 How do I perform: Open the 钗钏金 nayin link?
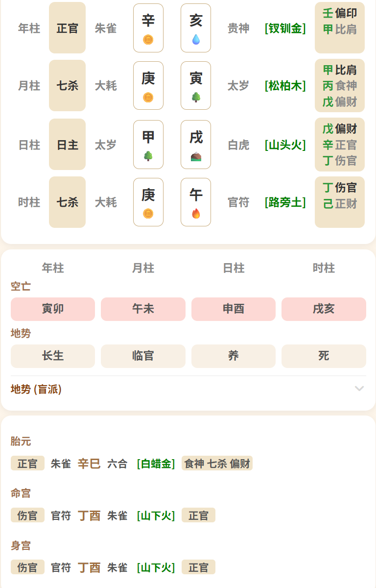(285, 28)
